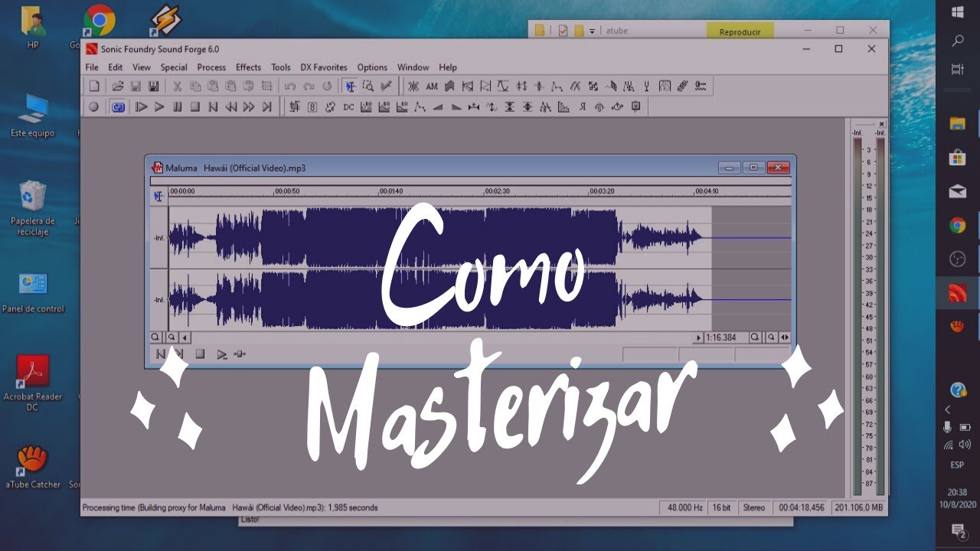Click the Redo arrow icon
The width and height of the screenshot is (980, 551).
[x=309, y=86]
